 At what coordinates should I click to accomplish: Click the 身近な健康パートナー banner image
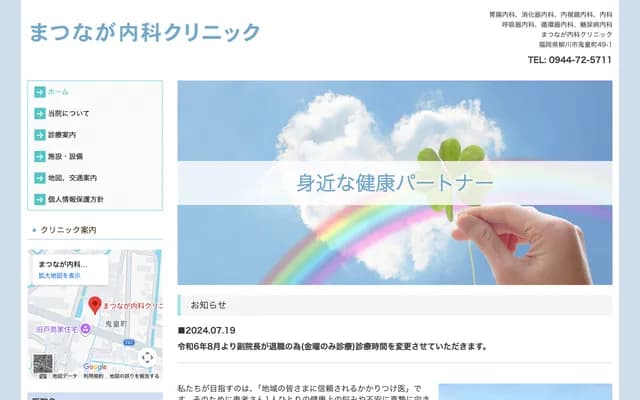(x=395, y=182)
